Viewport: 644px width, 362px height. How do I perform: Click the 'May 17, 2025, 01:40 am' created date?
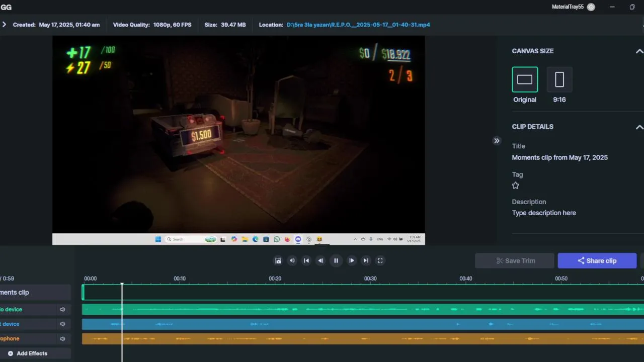(x=69, y=25)
